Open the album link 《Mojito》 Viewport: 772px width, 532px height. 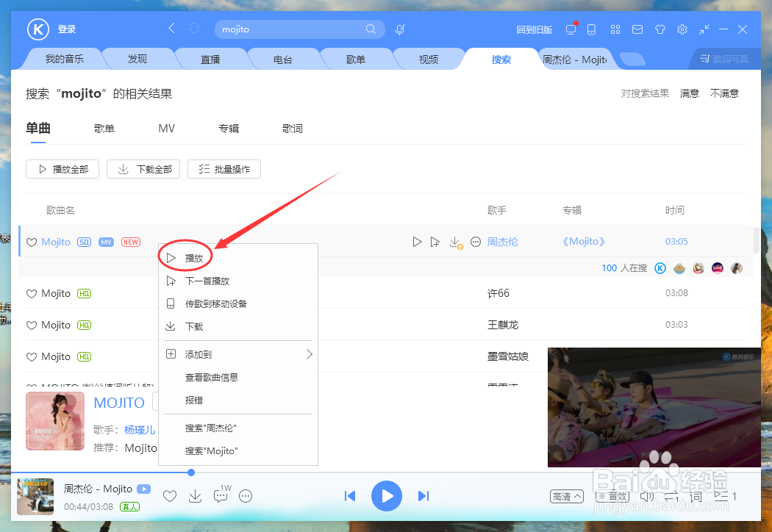tap(584, 242)
